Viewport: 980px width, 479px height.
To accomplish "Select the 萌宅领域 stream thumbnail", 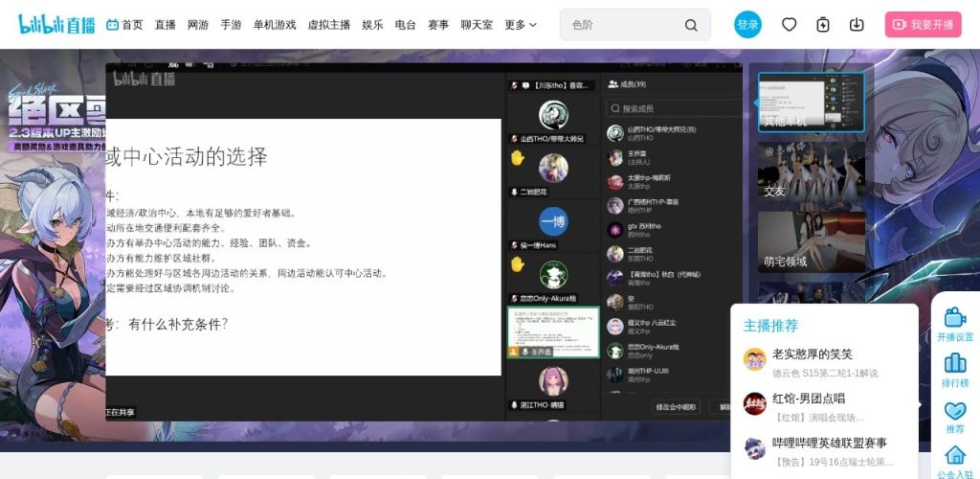I will coord(811,241).
